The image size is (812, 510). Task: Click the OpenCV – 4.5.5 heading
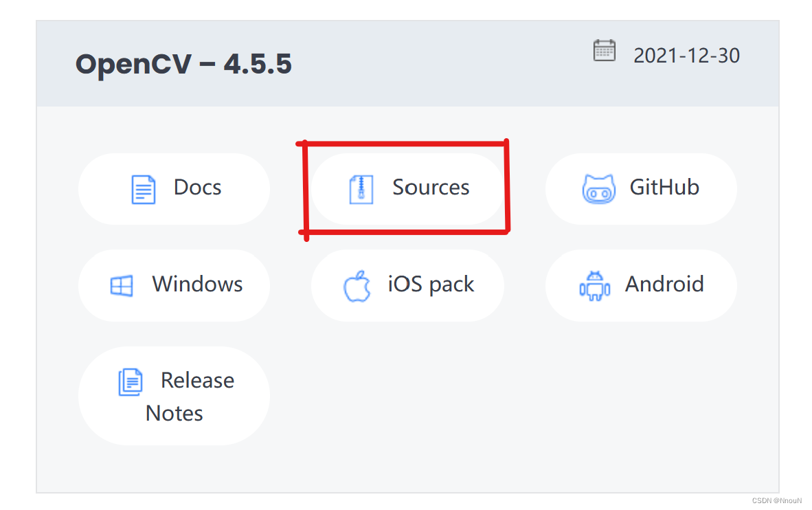coord(183,63)
